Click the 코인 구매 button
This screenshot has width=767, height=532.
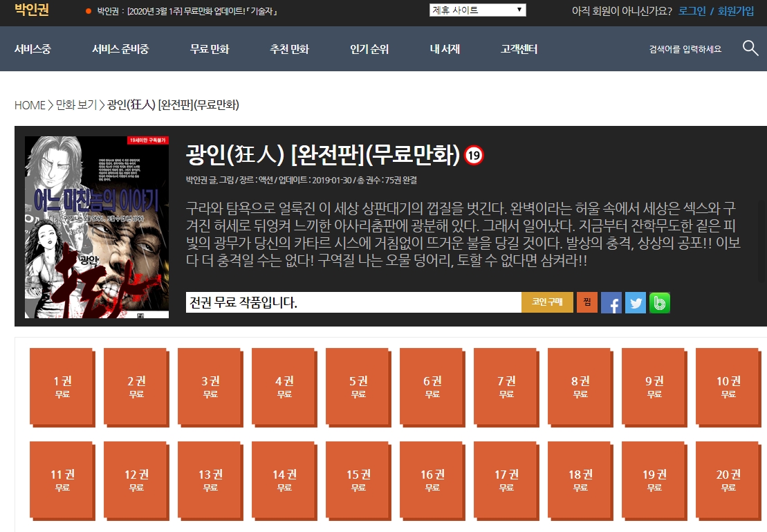(547, 302)
